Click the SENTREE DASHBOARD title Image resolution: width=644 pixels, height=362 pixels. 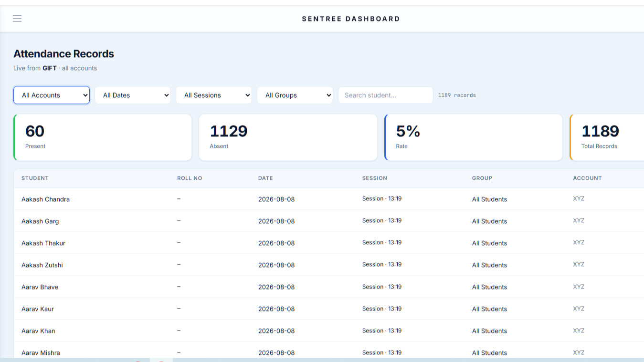click(351, 19)
